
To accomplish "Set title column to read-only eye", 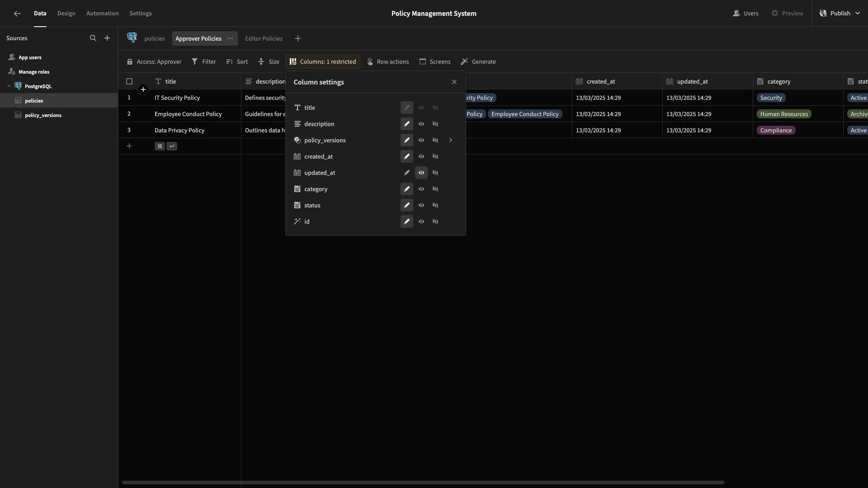I will 421,108.
